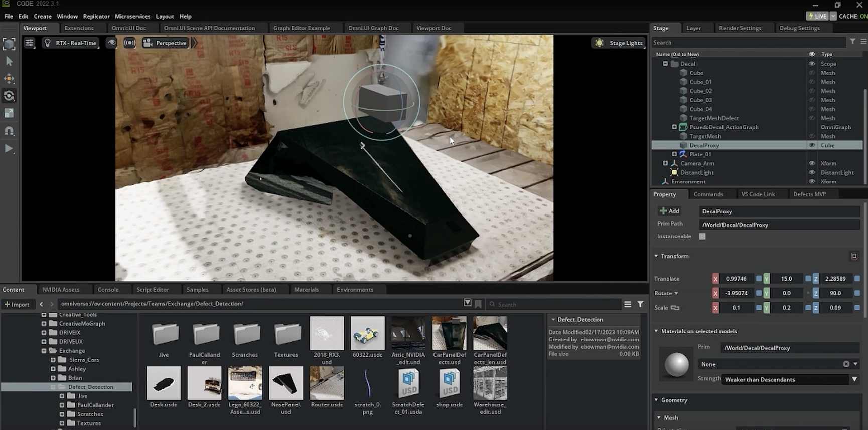Open content browser list view options
The width and height of the screenshot is (868, 430).
point(627,304)
